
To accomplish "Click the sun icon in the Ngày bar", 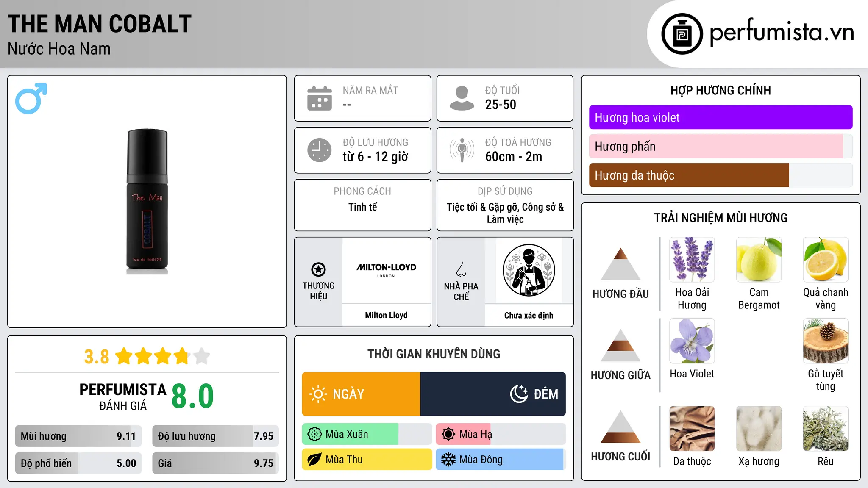I will click(x=318, y=394).
